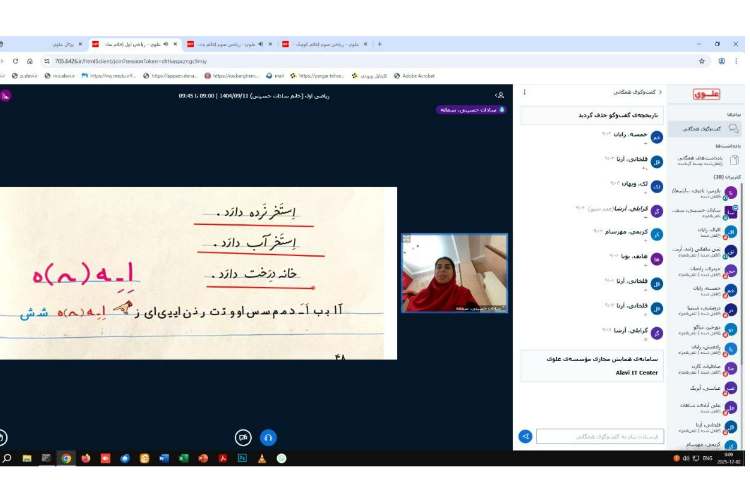Screen dimensions: 750x480
Task: Open Chrome from the taskbar
Action: [x=66, y=458]
